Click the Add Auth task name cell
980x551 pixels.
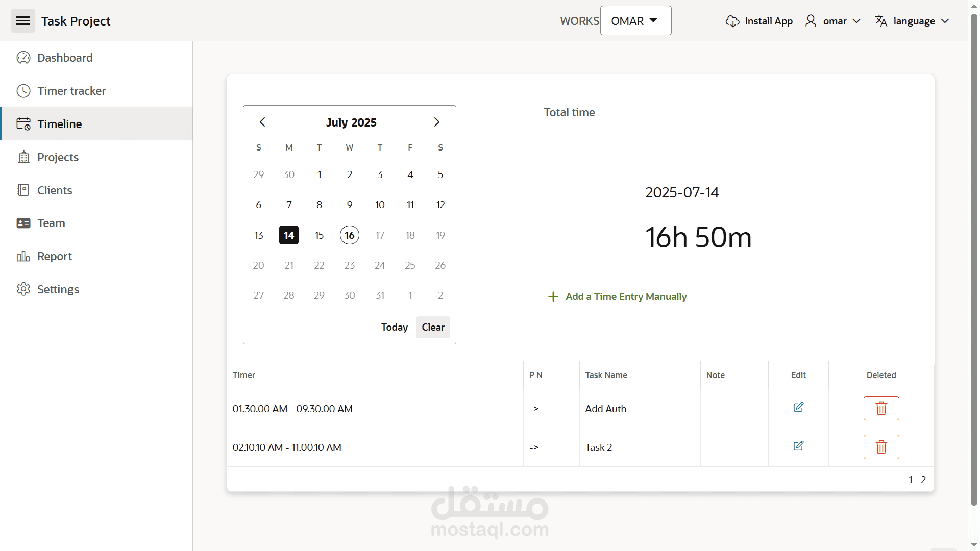point(640,409)
